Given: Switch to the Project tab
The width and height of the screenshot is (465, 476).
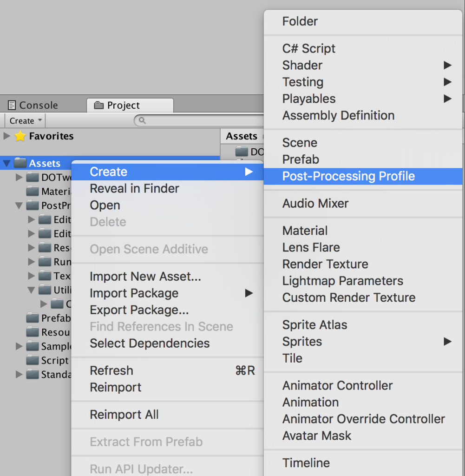Looking at the screenshot, I should point(130,105).
